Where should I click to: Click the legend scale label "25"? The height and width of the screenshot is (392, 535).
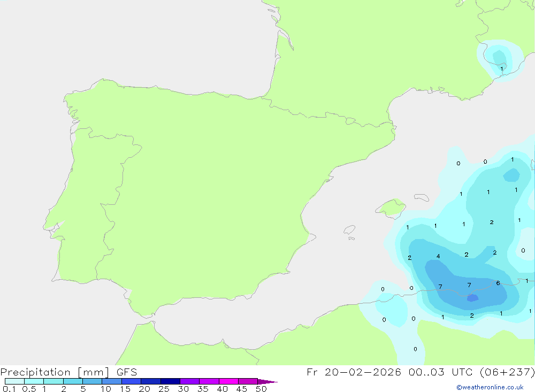(x=164, y=389)
